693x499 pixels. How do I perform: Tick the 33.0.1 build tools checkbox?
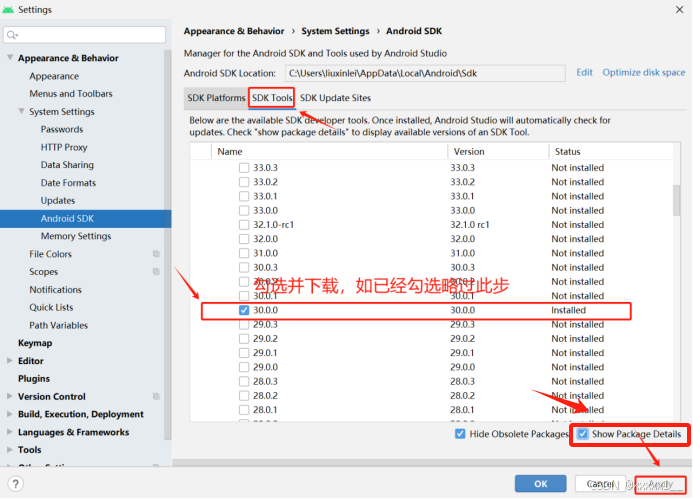244,196
